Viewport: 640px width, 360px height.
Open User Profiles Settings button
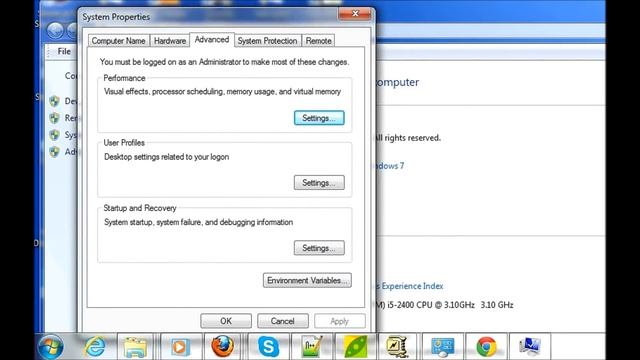(319, 182)
